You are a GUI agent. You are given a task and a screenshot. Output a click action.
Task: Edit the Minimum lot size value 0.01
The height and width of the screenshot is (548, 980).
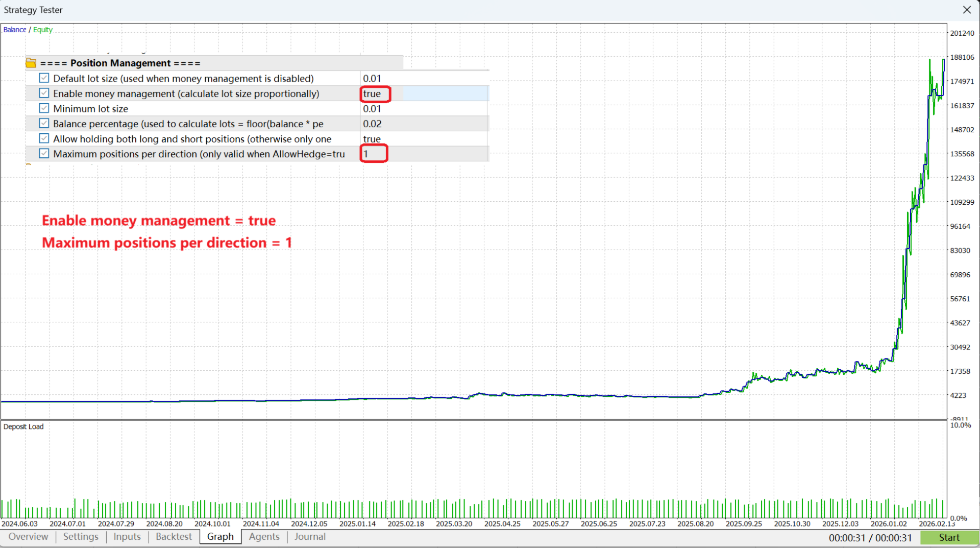coord(372,109)
